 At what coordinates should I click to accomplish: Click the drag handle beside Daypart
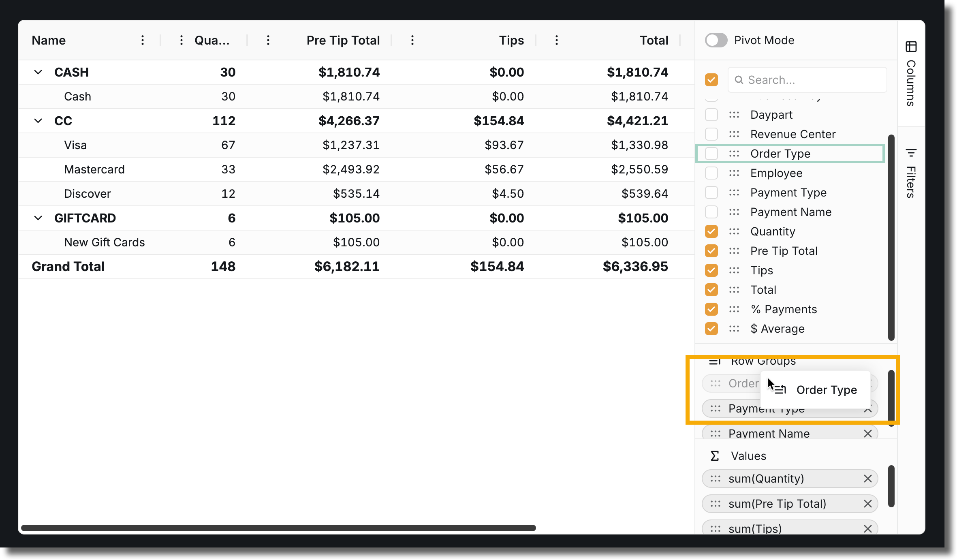(x=734, y=115)
